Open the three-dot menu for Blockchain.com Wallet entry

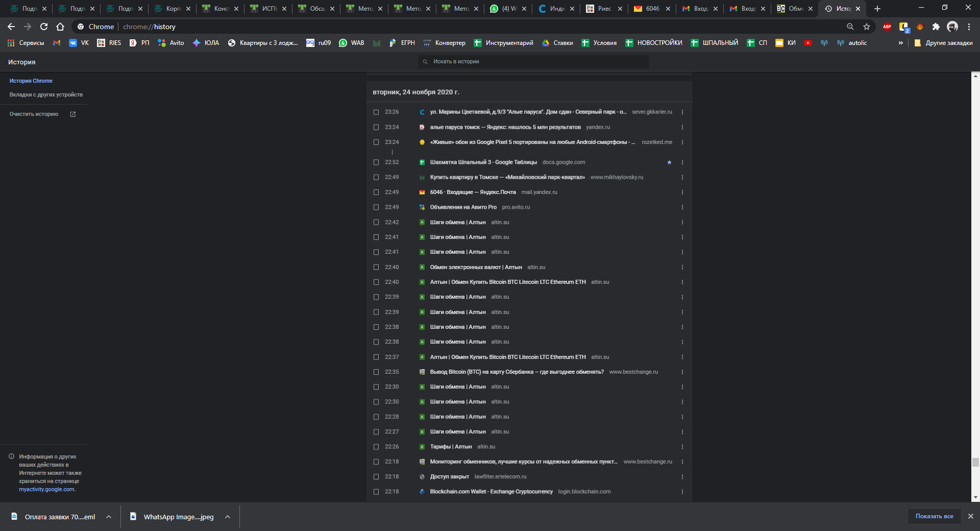(682, 492)
